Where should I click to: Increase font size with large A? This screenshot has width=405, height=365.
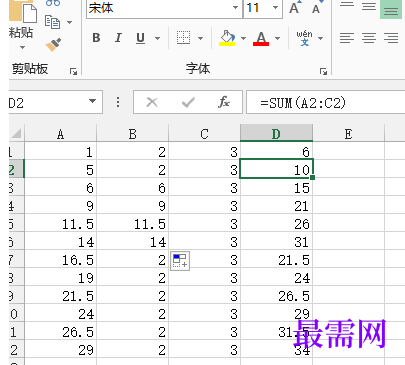tap(295, 7)
